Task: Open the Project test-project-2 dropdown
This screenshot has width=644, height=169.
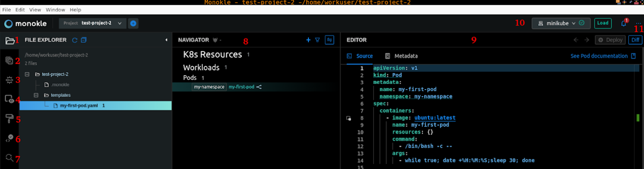Action: point(92,23)
